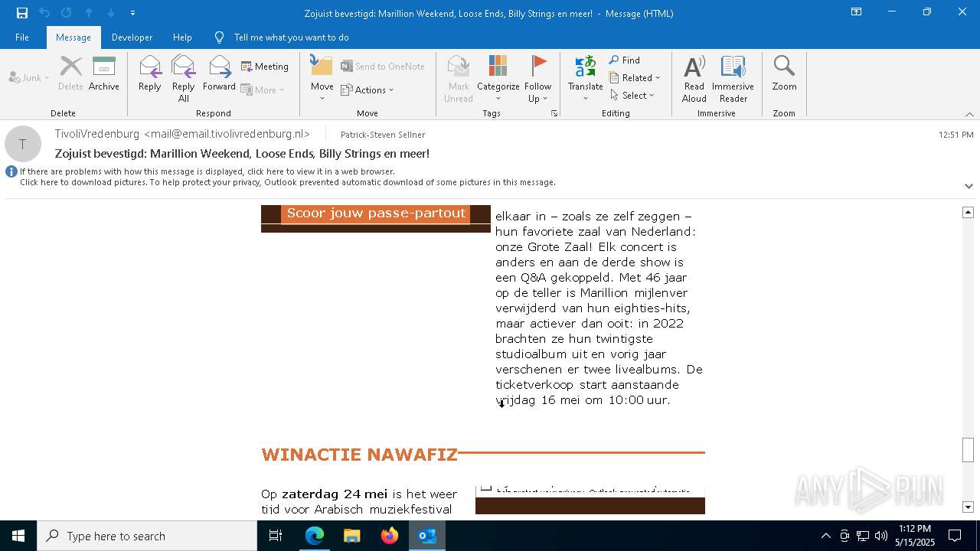Image resolution: width=980 pixels, height=551 pixels.
Task: Archive this message
Action: (104, 74)
